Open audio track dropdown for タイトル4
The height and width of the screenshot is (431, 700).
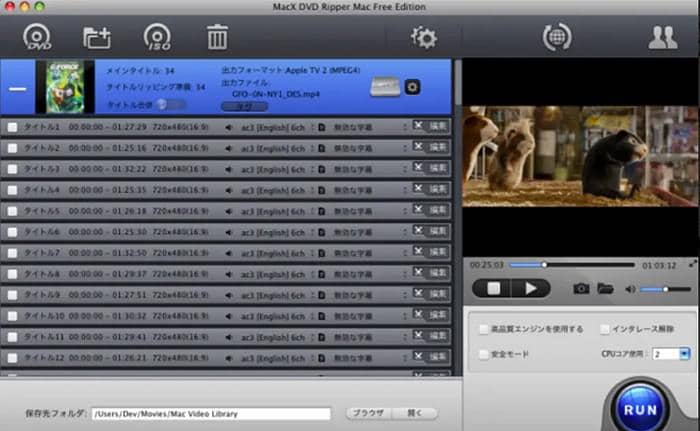pos(312,191)
